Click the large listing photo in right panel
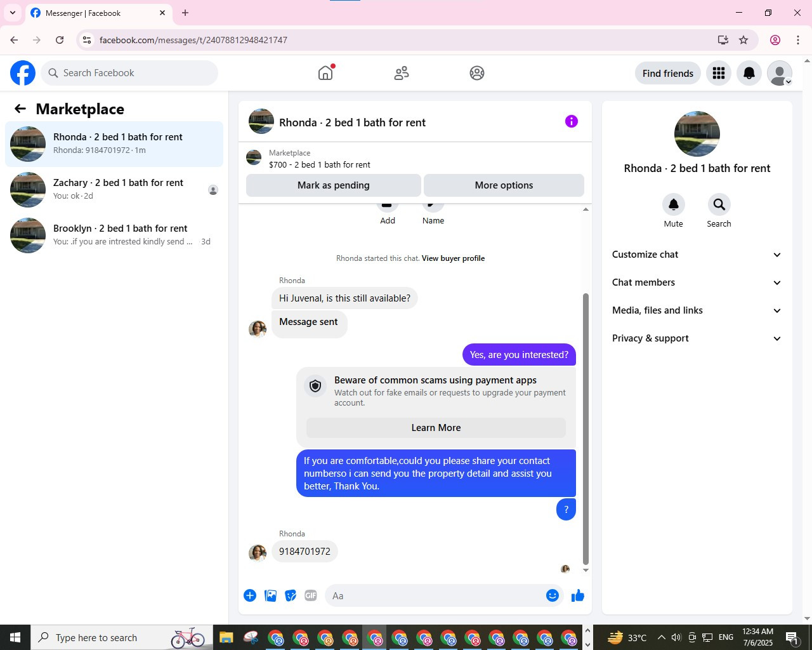The height and width of the screenshot is (650, 812). (697, 134)
